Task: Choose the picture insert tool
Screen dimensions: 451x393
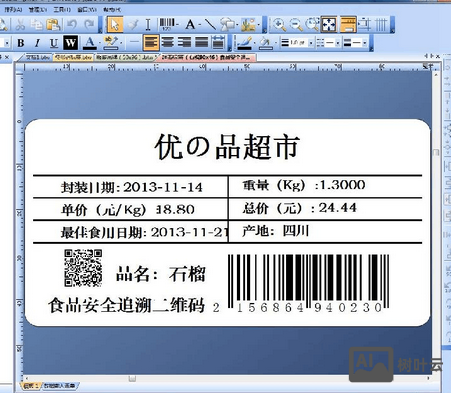Action: tap(248, 25)
